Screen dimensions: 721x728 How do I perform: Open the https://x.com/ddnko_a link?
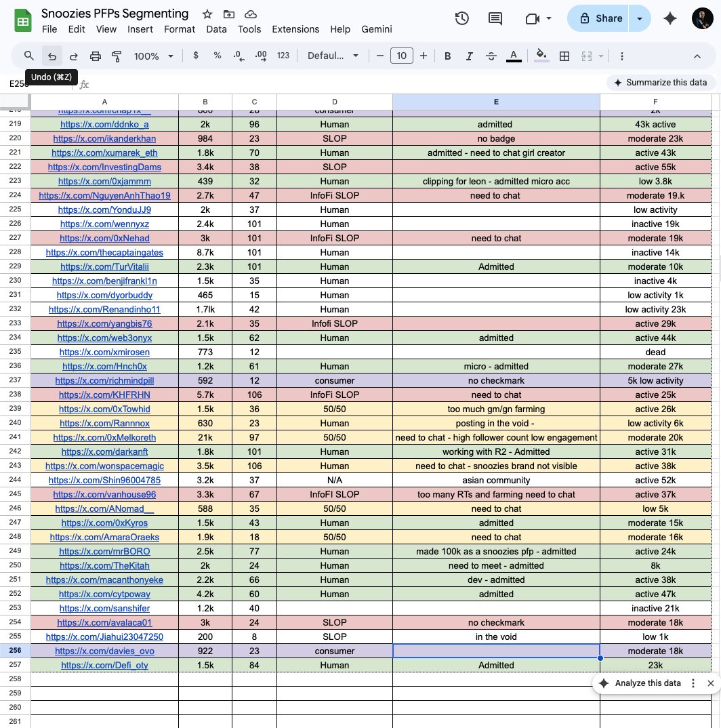(x=104, y=125)
